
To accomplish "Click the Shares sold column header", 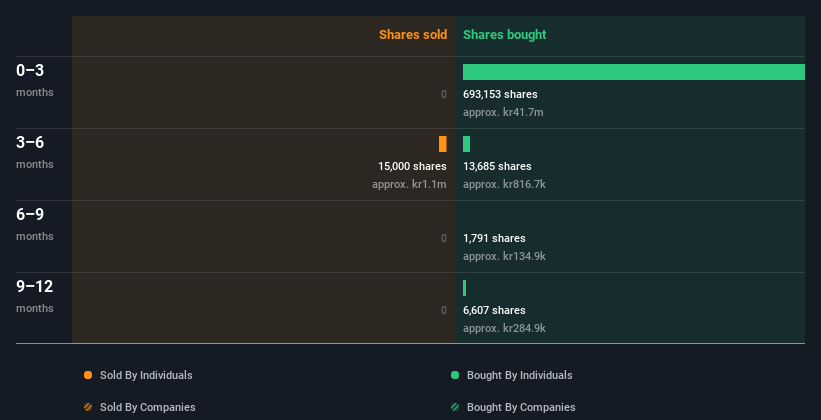I will click(x=413, y=35).
